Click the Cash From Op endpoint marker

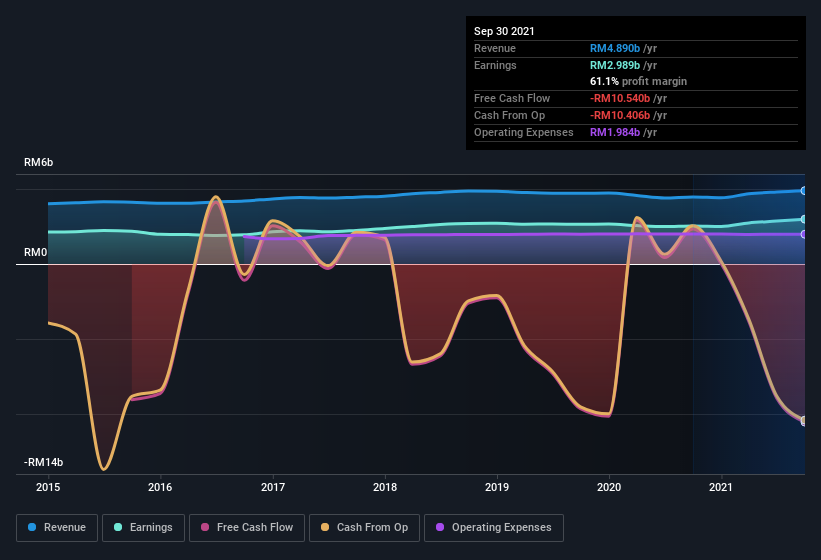point(803,421)
